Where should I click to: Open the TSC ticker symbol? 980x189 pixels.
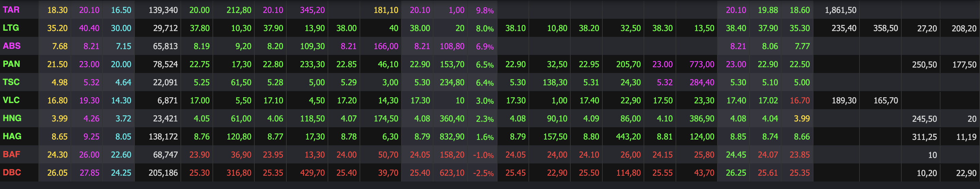[11, 82]
